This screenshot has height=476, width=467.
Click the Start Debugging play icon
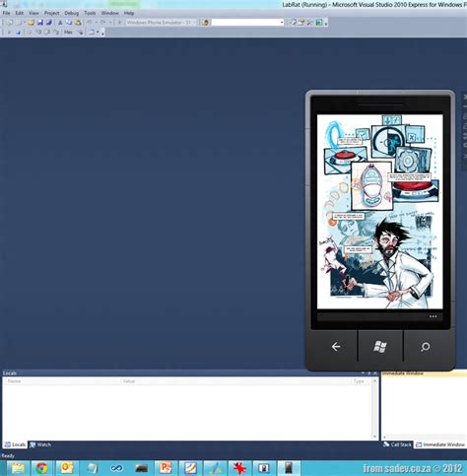pyautogui.click(x=119, y=23)
